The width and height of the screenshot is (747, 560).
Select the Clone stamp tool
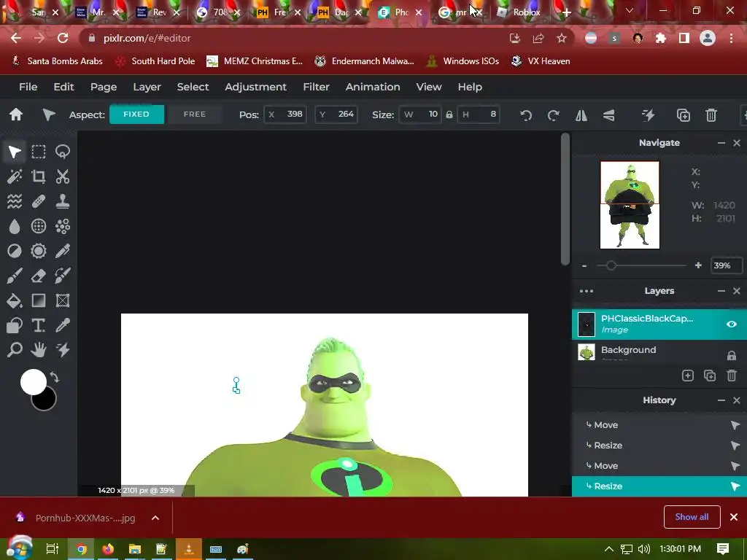click(x=63, y=201)
